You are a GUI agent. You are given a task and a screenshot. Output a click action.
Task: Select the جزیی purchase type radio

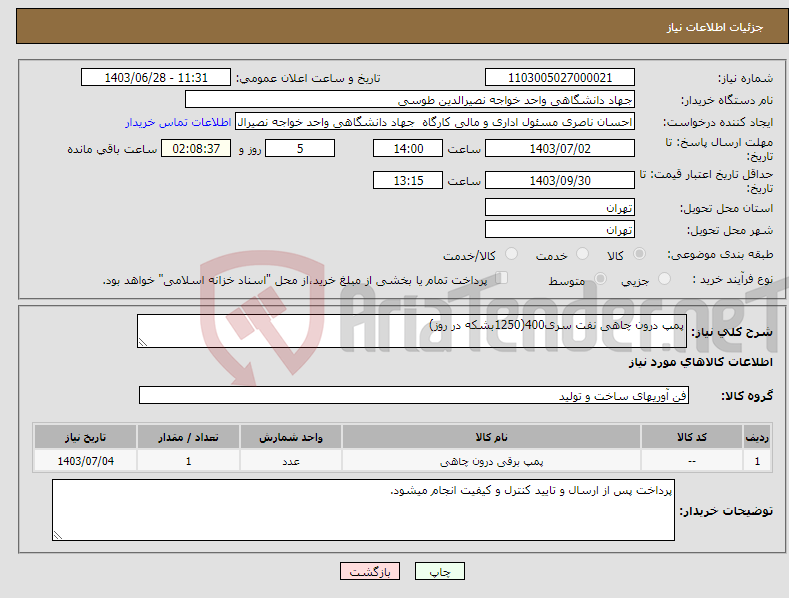[664, 278]
